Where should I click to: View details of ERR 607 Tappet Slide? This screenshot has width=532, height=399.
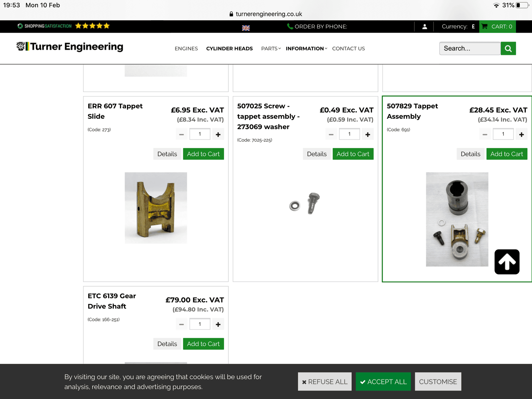tap(167, 154)
